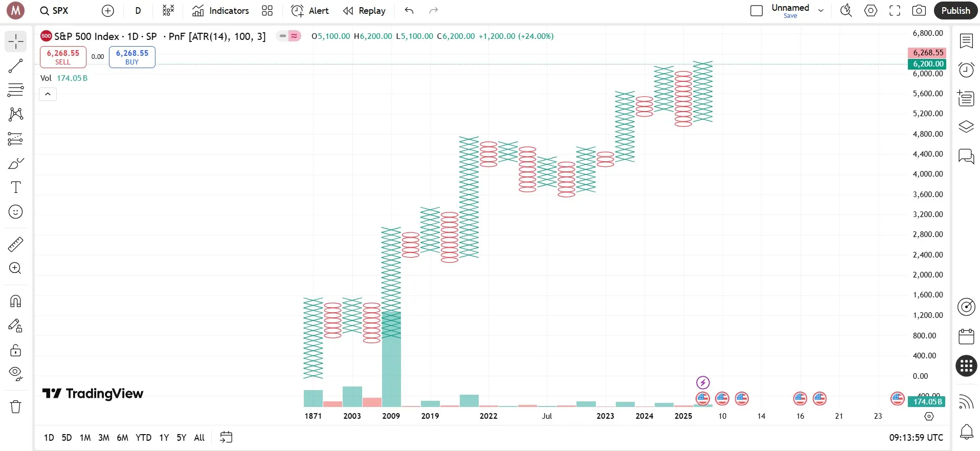The width and height of the screenshot is (980, 451).
Task: Activate the magnet mode icon
Action: pyautogui.click(x=16, y=301)
